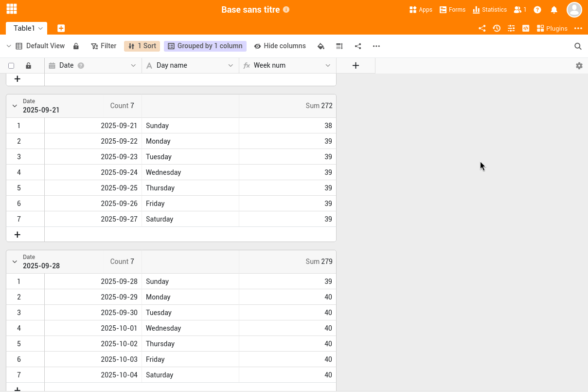This screenshot has width=588, height=392.
Task: Select the Wednesday cell for 2025-09-24
Action: tap(190, 172)
